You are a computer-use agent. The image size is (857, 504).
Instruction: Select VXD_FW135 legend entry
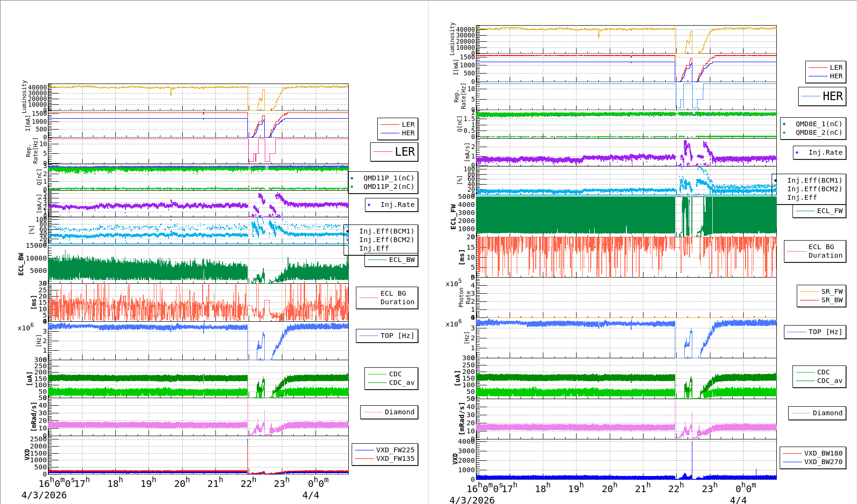395,458
